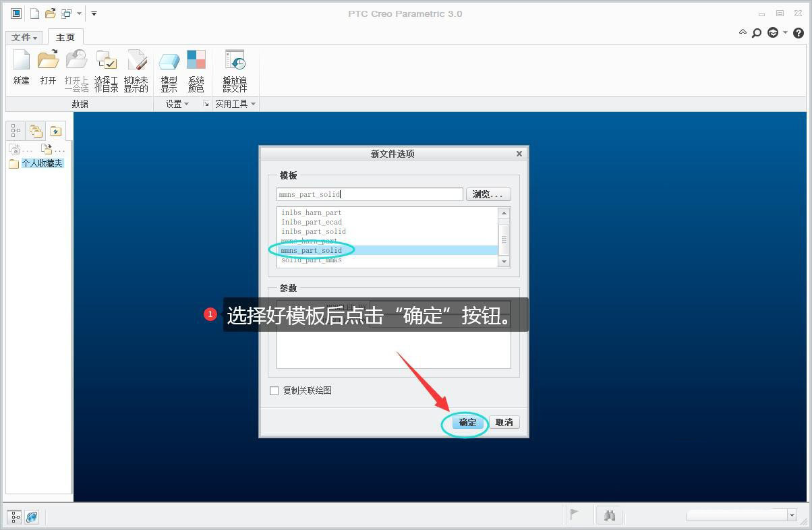This screenshot has height=530, width=812.
Task: Click template list scrollbar up arrow
Action: tap(504, 213)
